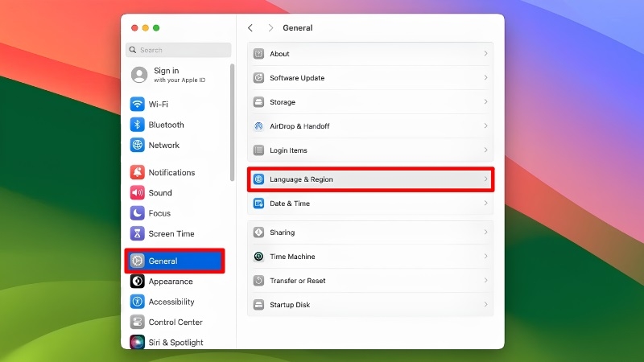Select Bluetooth label in the sidebar
This screenshot has height=362, width=644.
coord(167,125)
